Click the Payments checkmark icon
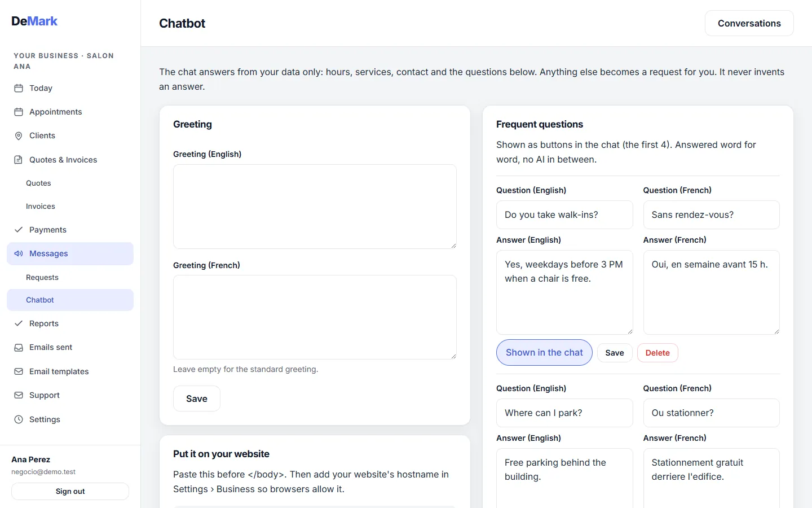 point(19,230)
